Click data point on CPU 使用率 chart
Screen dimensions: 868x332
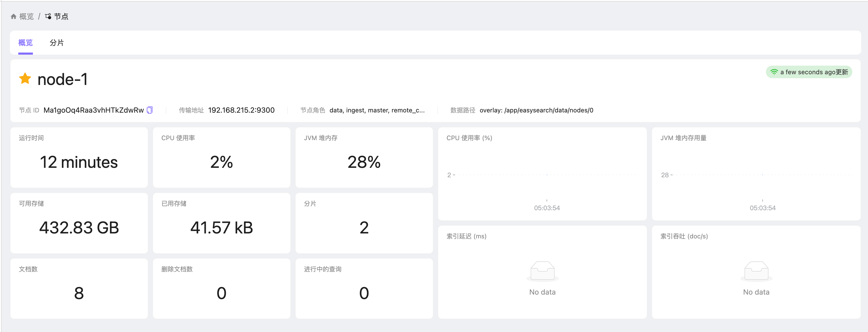[x=547, y=175]
